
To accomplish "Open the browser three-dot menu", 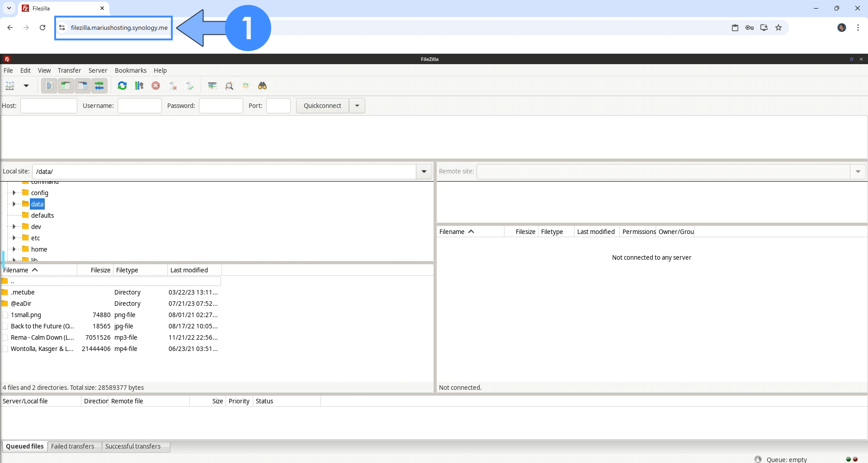I will [x=858, y=28].
